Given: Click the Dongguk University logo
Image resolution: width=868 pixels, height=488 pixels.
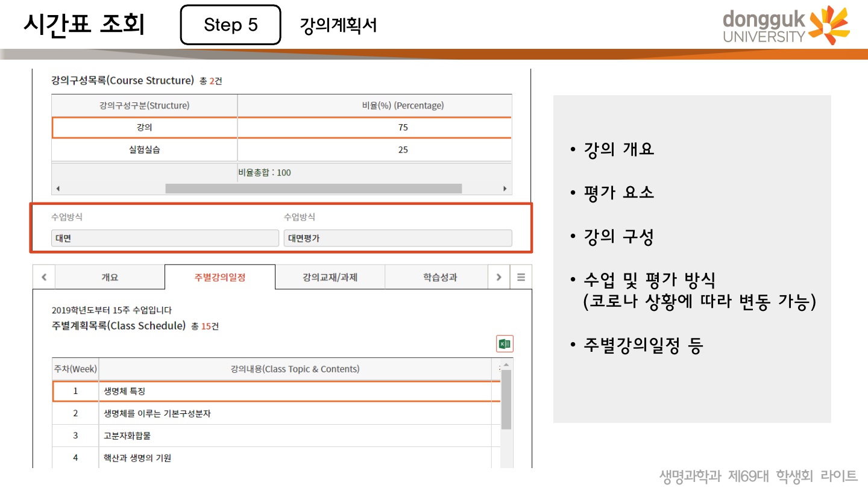Looking at the screenshot, I should click(786, 25).
